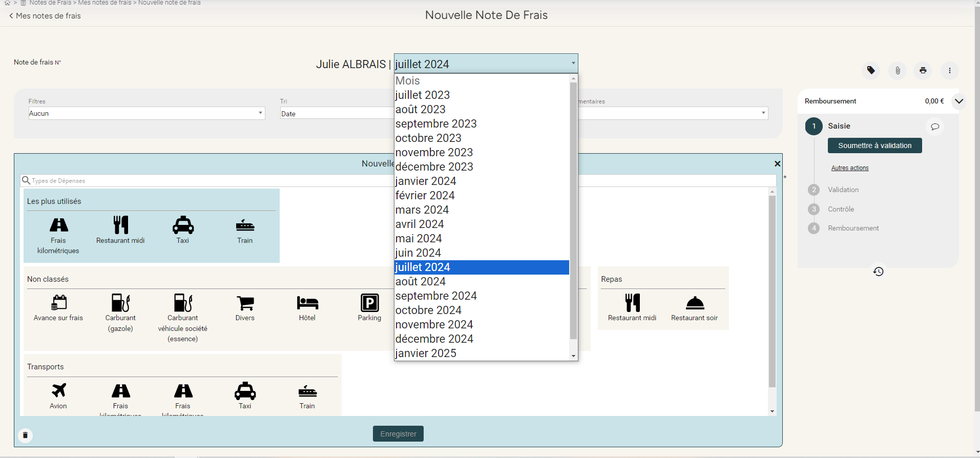This screenshot has width=980, height=458.
Task: Expand the Remboursement chevron
Action: click(x=959, y=101)
